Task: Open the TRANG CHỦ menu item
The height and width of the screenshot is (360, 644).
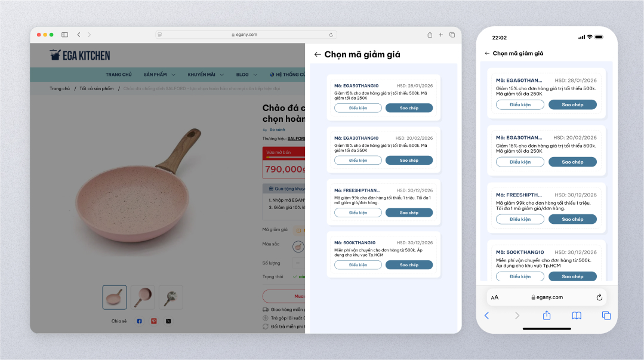Action: tap(119, 75)
